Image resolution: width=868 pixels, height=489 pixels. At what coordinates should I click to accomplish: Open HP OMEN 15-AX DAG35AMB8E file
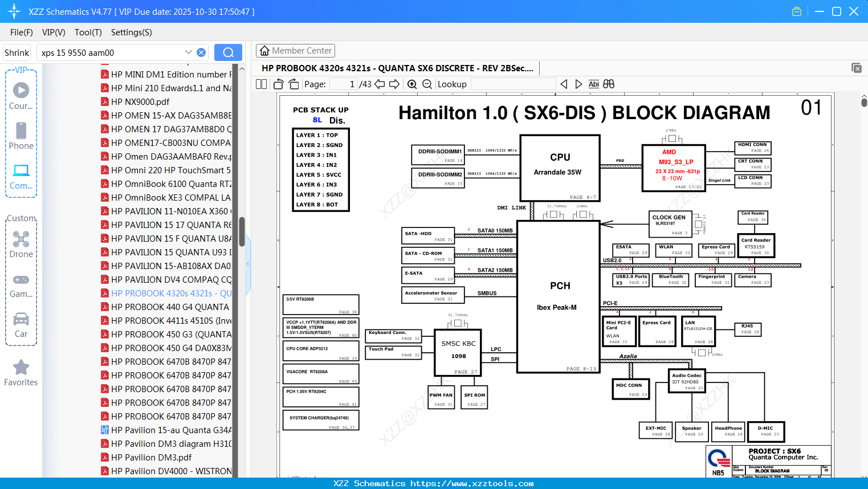pos(166,115)
